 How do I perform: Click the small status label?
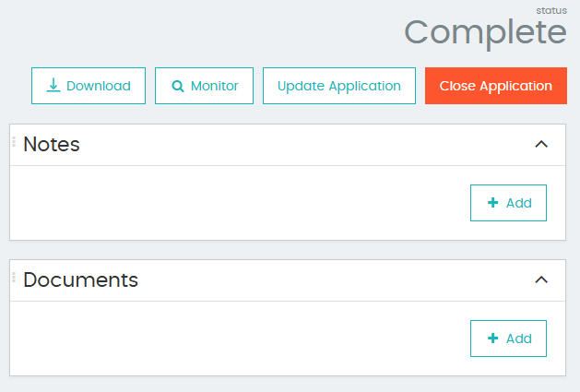[x=550, y=10]
